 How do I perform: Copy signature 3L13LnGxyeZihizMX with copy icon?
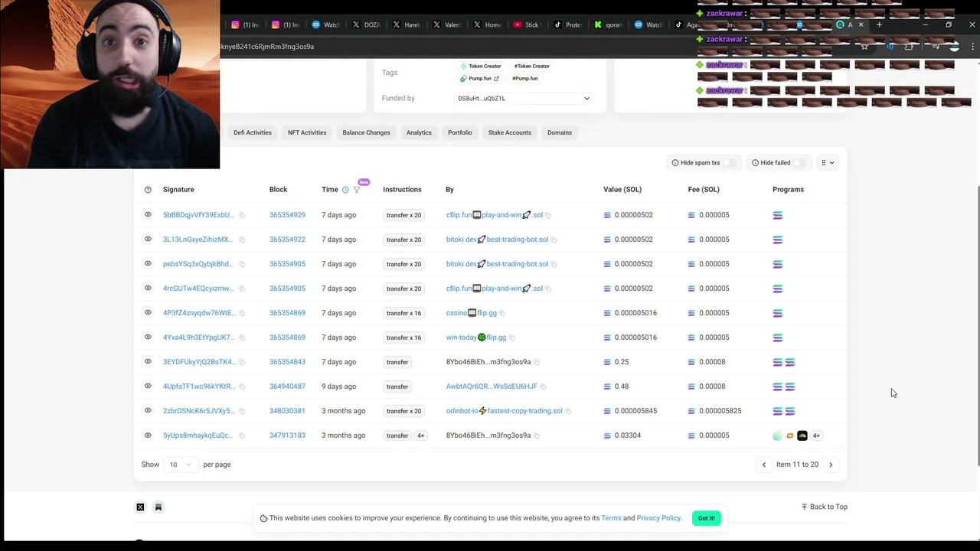[242, 240]
